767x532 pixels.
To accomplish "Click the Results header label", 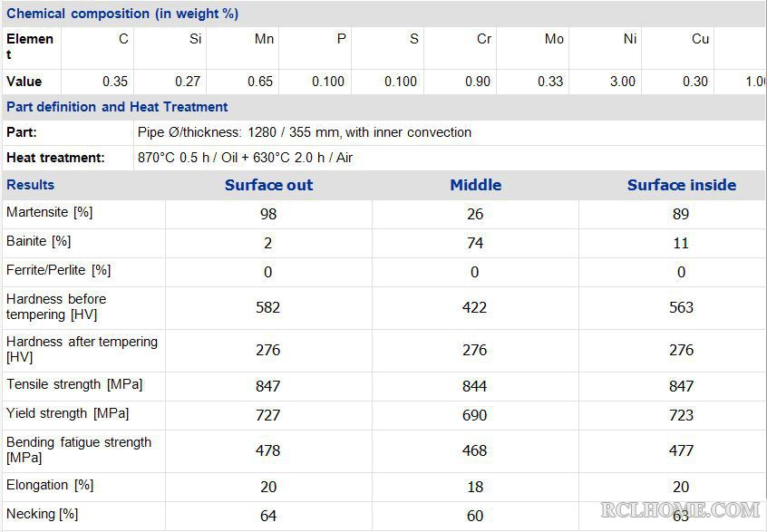I will (x=30, y=185).
